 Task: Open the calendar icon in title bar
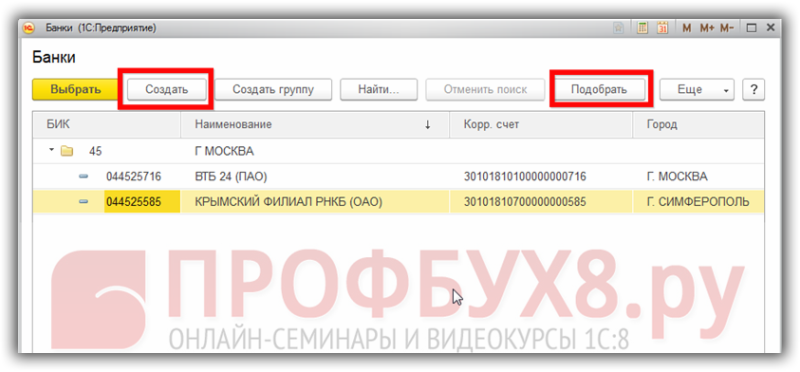point(662,28)
